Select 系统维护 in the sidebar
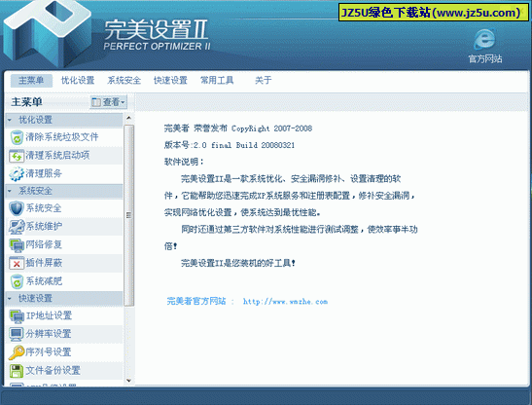This screenshot has height=405, width=532. (x=64, y=227)
